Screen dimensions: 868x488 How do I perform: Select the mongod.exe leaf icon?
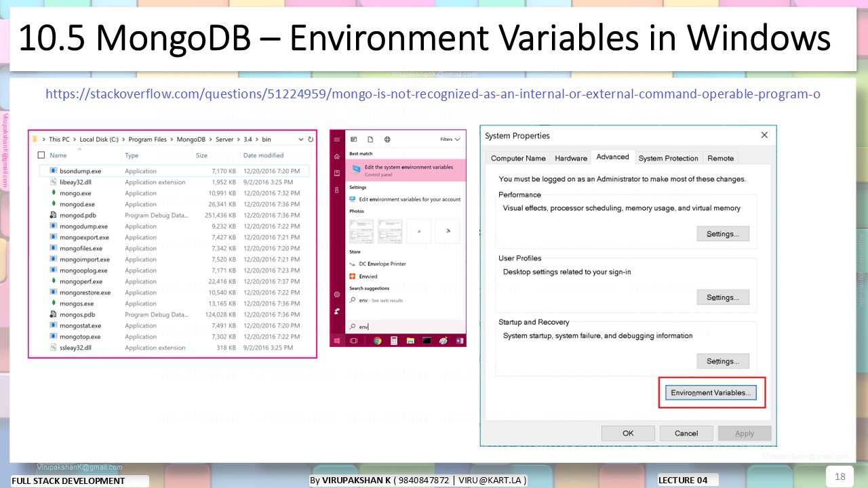(53, 204)
